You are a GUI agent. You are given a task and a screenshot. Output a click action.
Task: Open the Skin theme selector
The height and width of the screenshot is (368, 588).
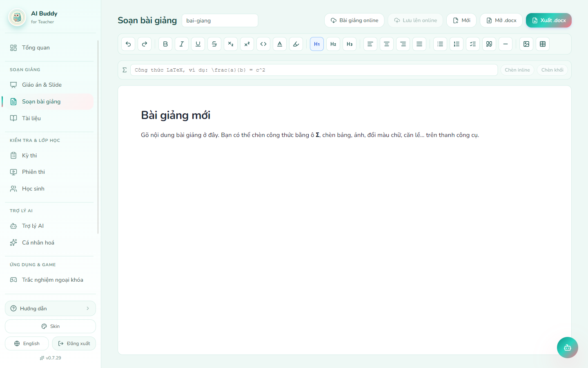[50, 326]
